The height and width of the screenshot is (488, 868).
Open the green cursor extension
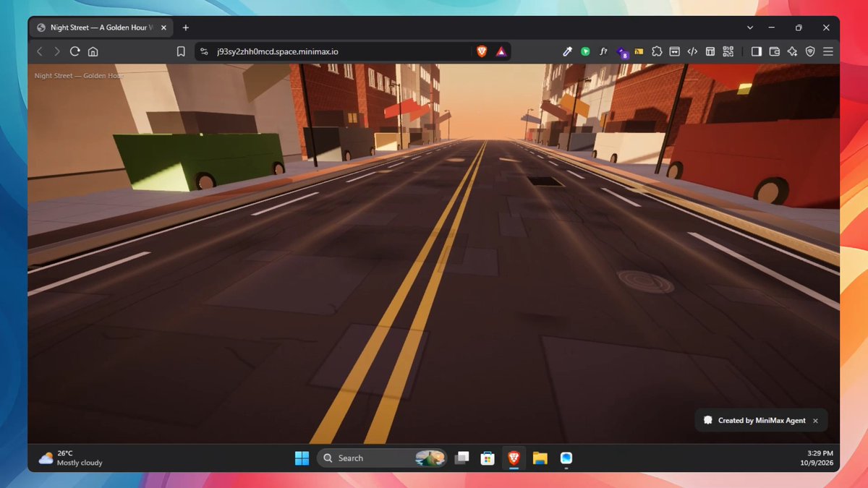point(585,51)
